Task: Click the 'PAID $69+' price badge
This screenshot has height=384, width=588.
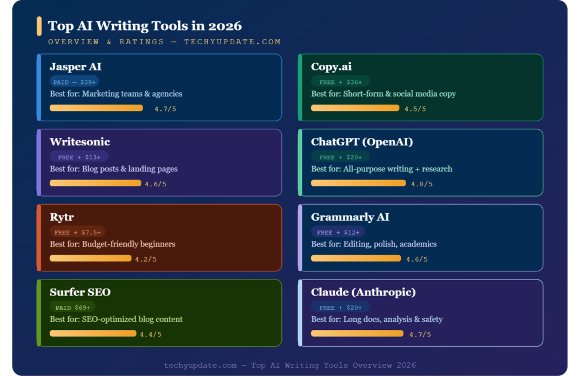Action: (73, 307)
